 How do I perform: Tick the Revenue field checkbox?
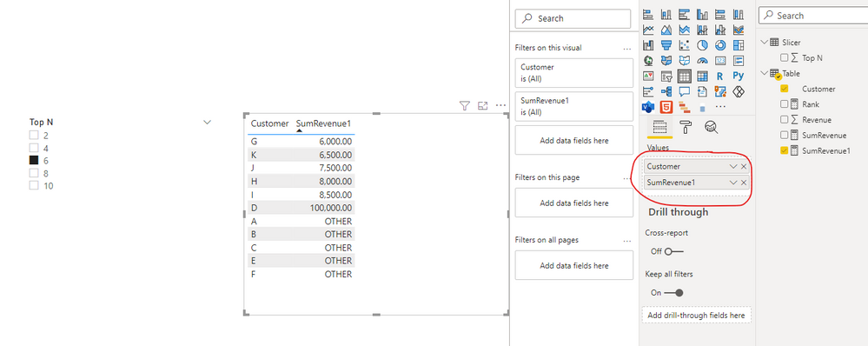[784, 120]
